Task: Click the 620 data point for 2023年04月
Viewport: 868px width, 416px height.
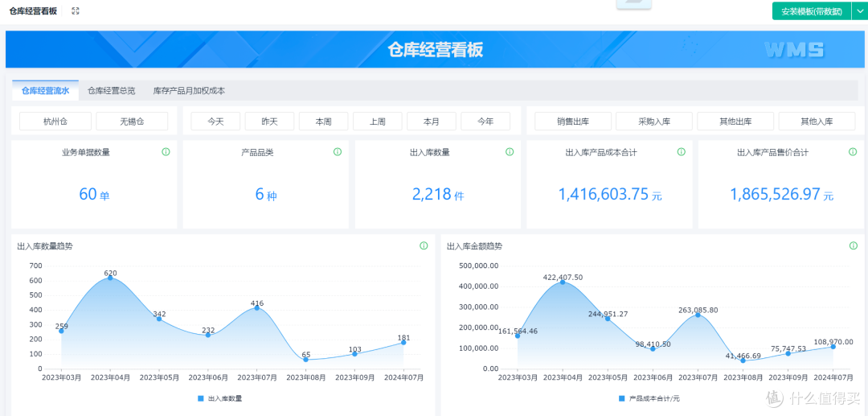Action: (x=109, y=278)
